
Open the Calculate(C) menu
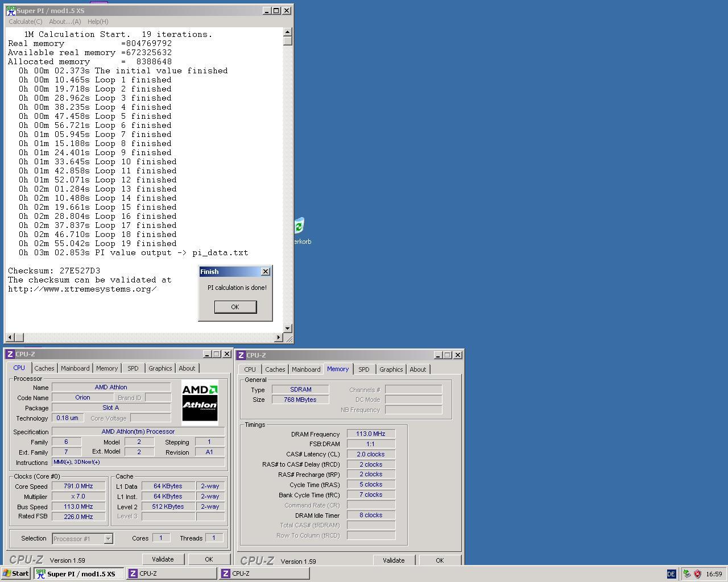tap(26, 22)
